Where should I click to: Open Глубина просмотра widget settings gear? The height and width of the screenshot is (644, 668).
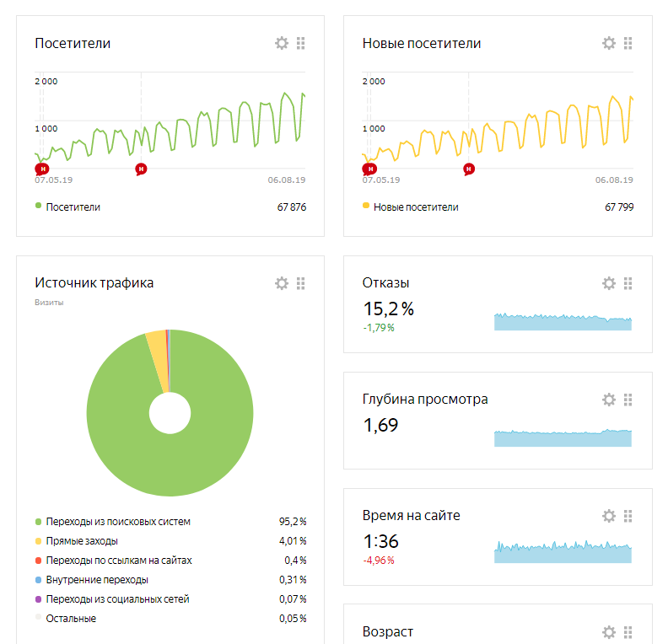click(x=609, y=400)
